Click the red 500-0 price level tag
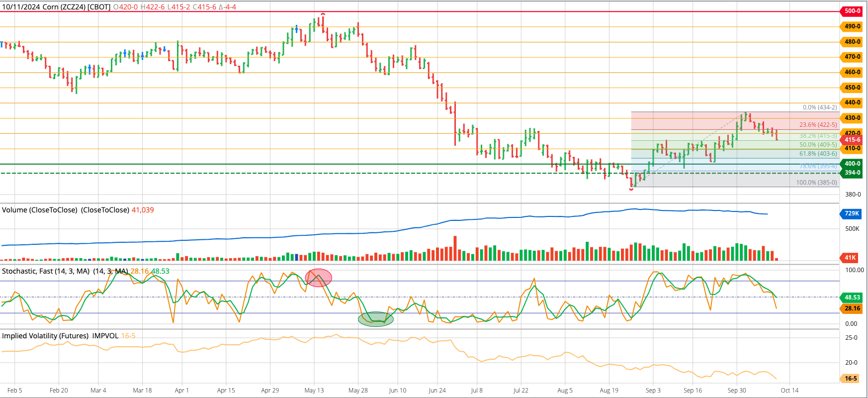Screen dimensions: 868x398 click(852, 11)
